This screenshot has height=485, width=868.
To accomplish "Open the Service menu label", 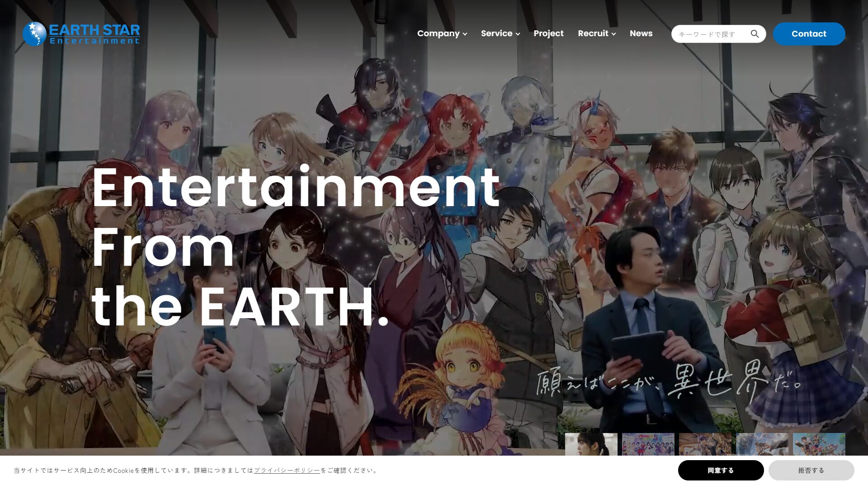I will click(496, 33).
